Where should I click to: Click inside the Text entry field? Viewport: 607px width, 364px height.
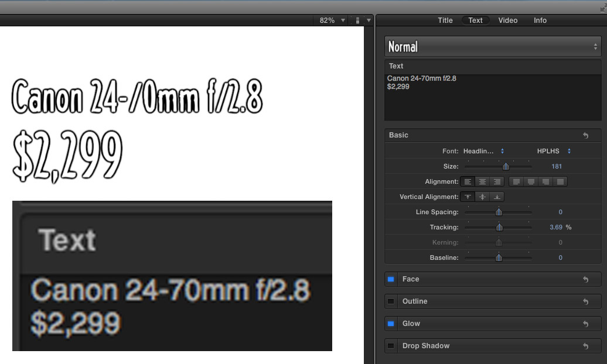pos(493,98)
